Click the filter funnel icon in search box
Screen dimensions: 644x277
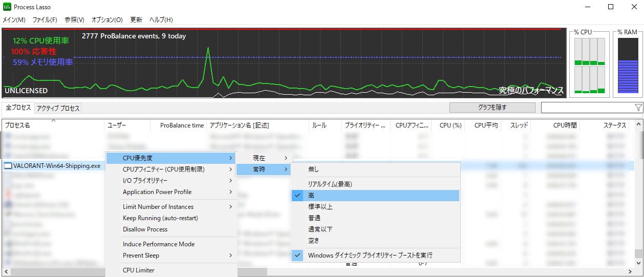pos(638,108)
